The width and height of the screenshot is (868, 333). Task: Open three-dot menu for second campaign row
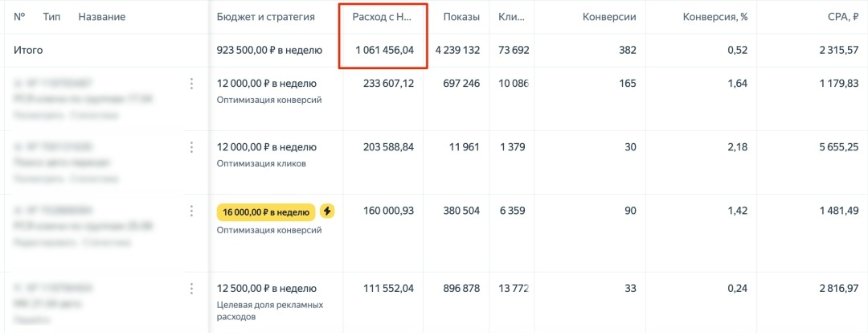pos(191,147)
